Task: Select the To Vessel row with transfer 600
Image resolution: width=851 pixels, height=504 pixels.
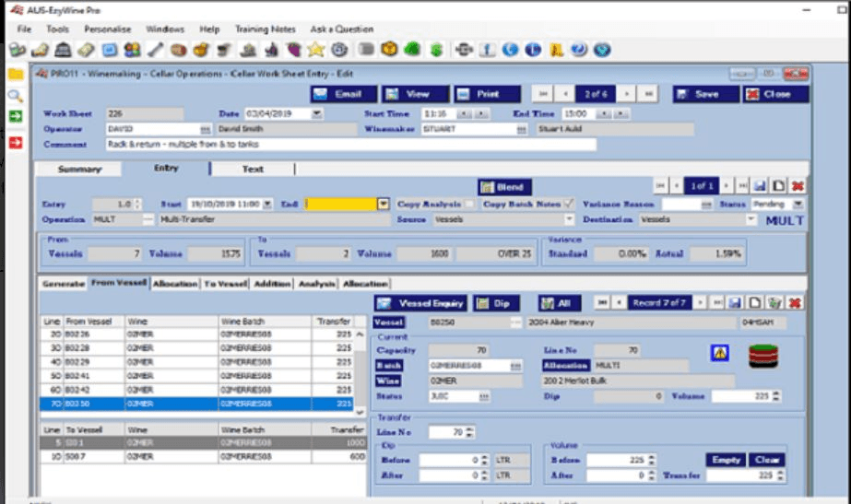Action: coord(204,457)
